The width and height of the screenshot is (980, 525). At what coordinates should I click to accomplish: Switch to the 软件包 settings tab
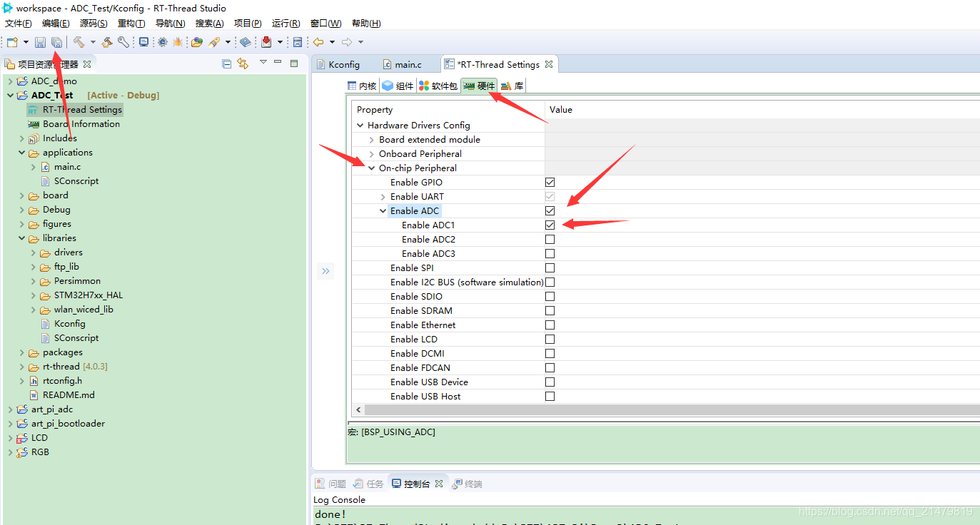[x=438, y=86]
